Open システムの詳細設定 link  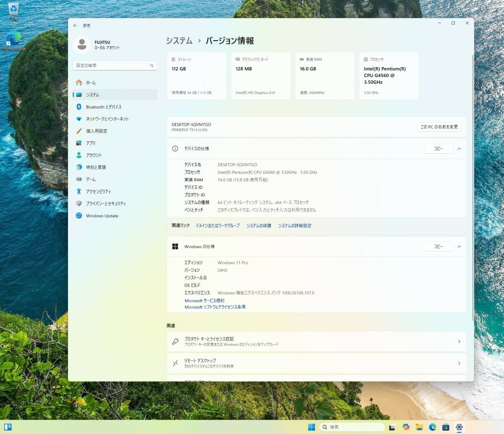295,226
